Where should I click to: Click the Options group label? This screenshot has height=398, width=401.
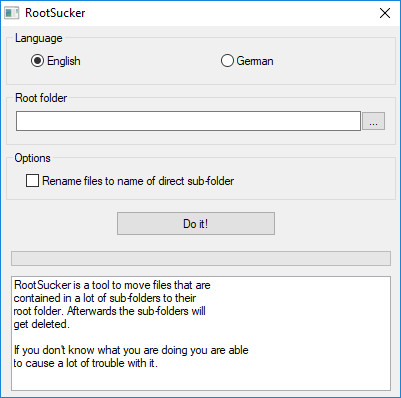pyautogui.click(x=32, y=158)
